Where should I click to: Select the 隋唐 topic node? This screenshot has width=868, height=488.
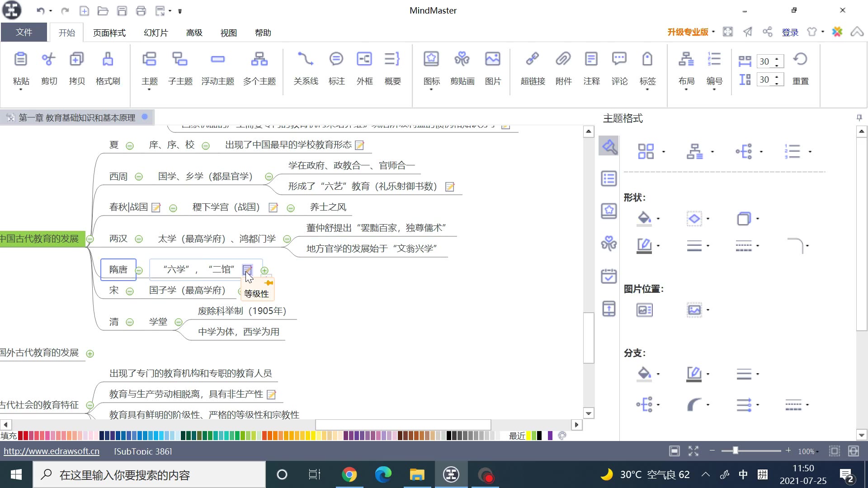tap(118, 270)
